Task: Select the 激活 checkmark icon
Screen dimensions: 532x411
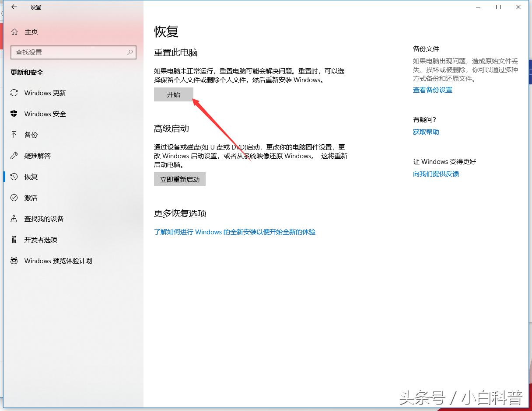Action: (x=14, y=198)
